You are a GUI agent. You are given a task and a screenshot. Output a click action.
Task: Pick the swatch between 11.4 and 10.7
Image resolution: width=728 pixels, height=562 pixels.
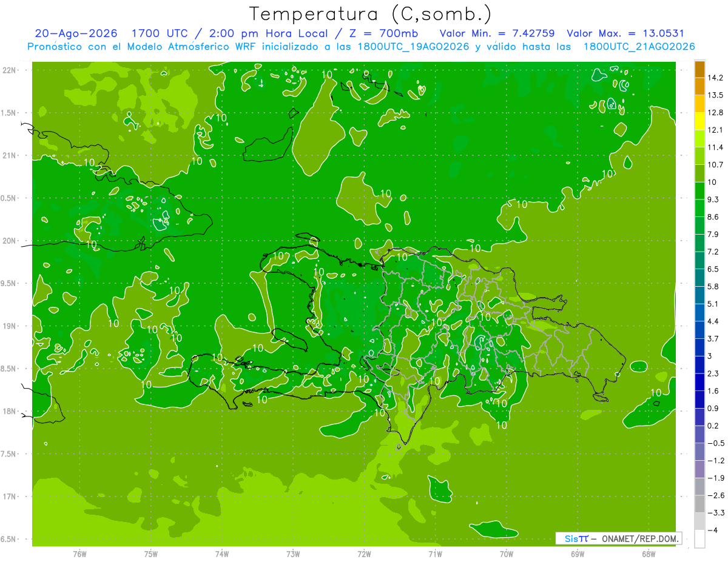click(x=699, y=156)
